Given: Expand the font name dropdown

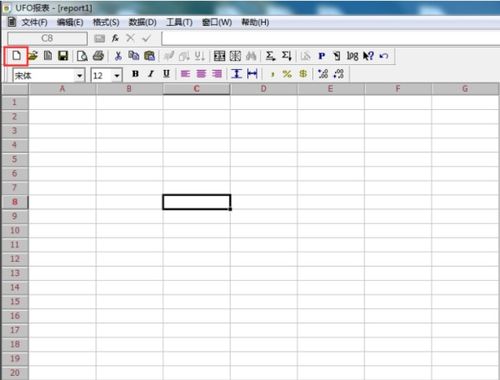Looking at the screenshot, I should point(79,76).
